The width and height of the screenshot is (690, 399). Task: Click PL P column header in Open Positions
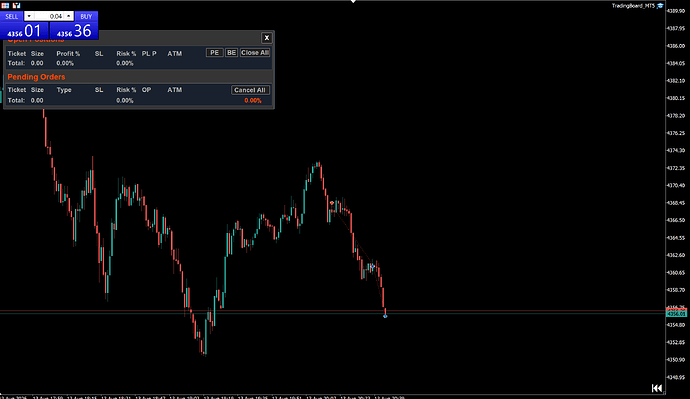[149, 54]
